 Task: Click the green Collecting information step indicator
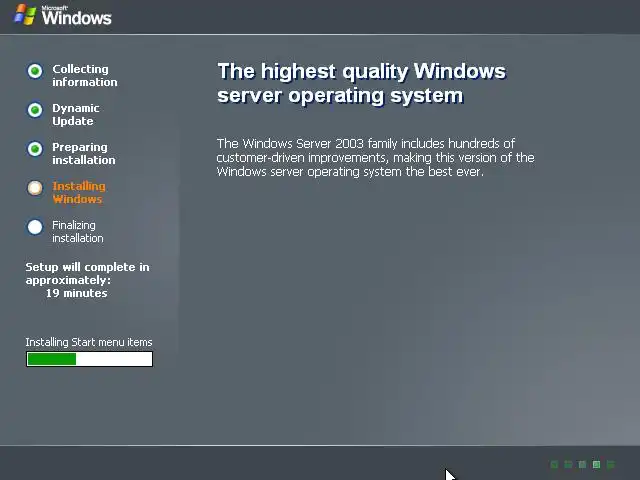click(x=35, y=71)
